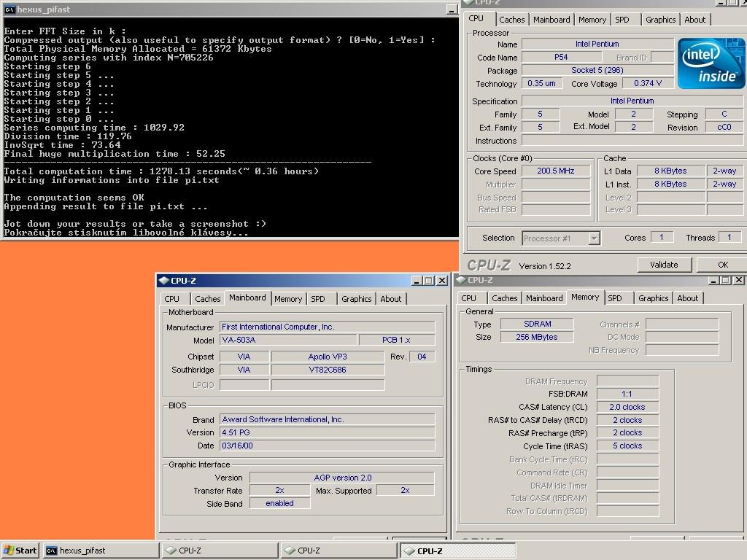The image size is (747, 560).
Task: Click Code Name value P54
Action: point(561,57)
